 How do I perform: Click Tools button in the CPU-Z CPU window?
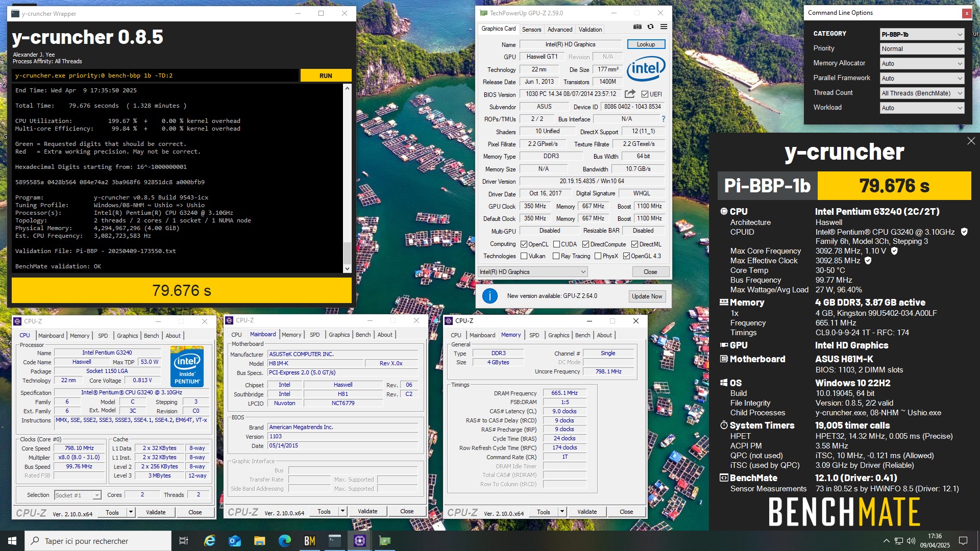112,513
